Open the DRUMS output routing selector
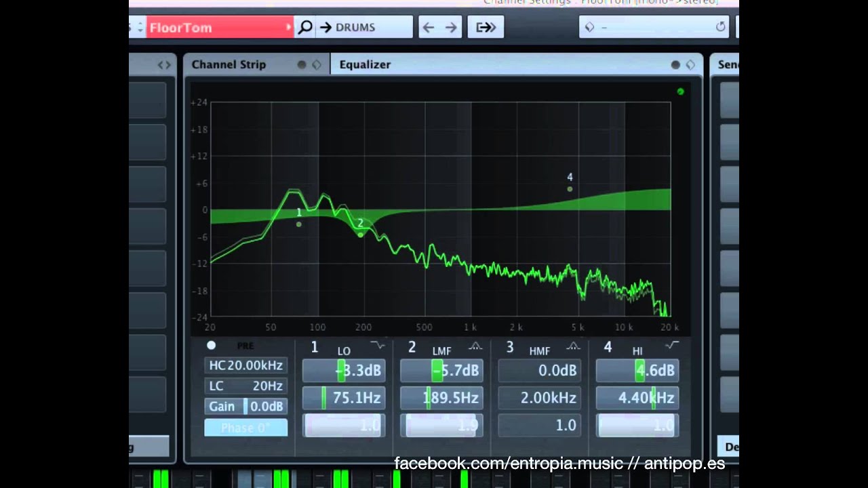 [x=364, y=27]
